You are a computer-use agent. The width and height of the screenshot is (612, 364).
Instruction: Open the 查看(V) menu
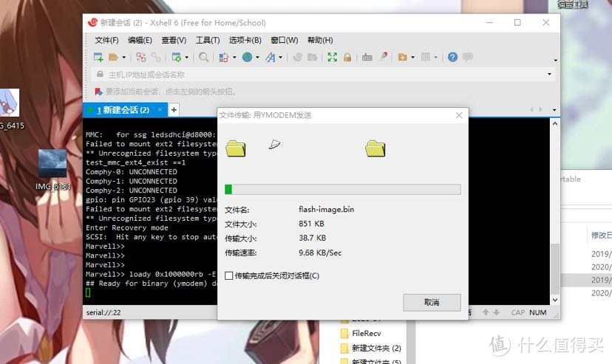(174, 40)
